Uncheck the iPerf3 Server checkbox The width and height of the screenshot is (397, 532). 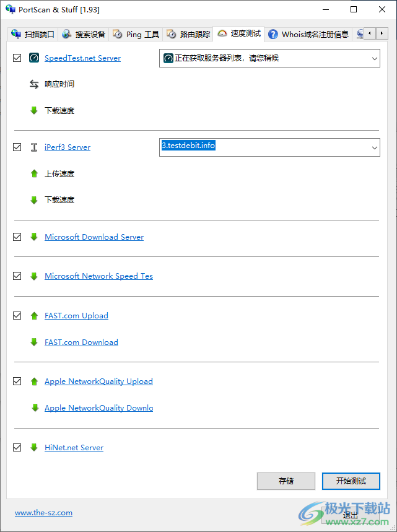pos(17,147)
